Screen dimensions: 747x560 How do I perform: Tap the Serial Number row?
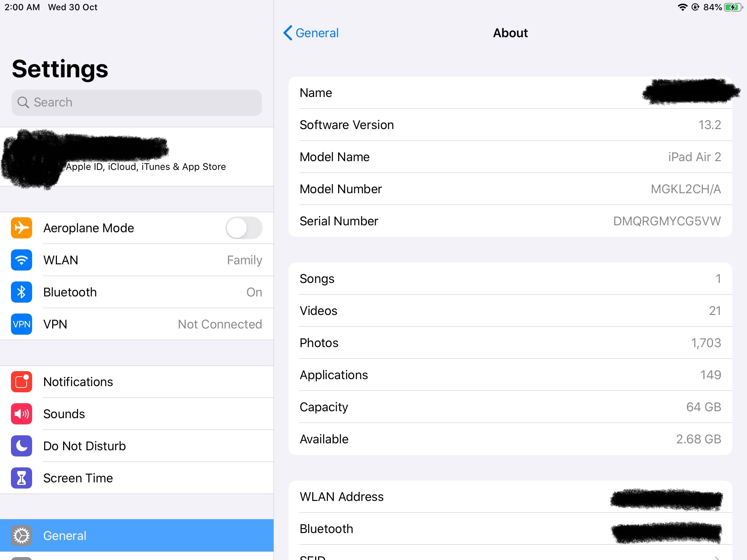coord(510,221)
